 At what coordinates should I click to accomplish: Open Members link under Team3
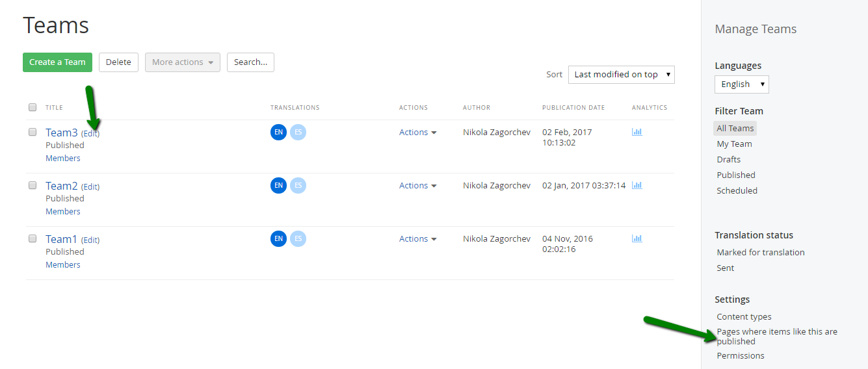coord(63,158)
